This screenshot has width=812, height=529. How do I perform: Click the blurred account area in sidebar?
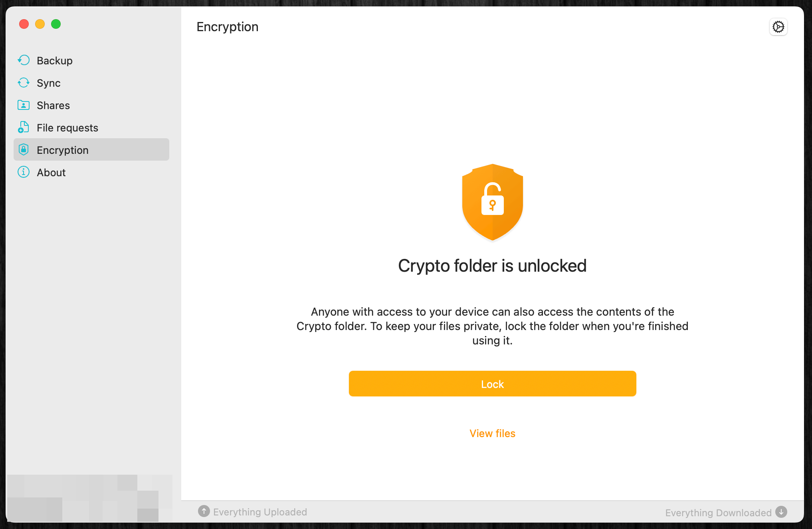pos(90,498)
